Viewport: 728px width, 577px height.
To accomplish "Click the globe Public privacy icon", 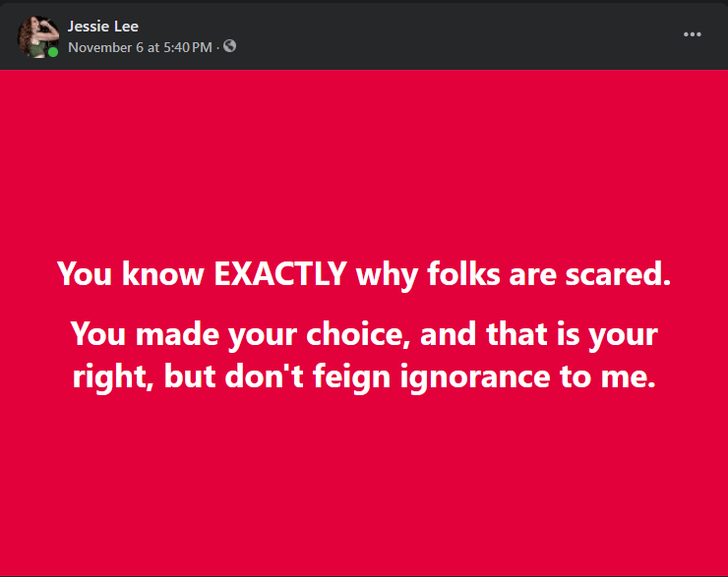I will [229, 45].
